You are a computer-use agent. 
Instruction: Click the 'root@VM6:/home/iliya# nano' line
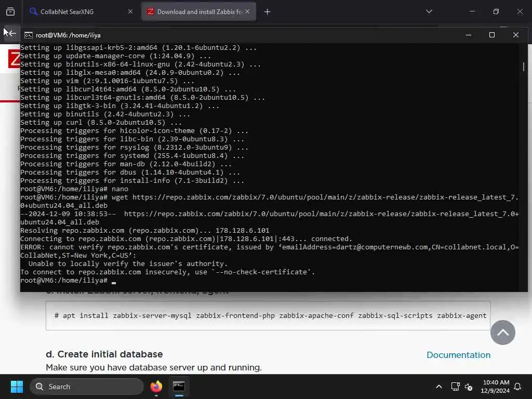point(74,189)
